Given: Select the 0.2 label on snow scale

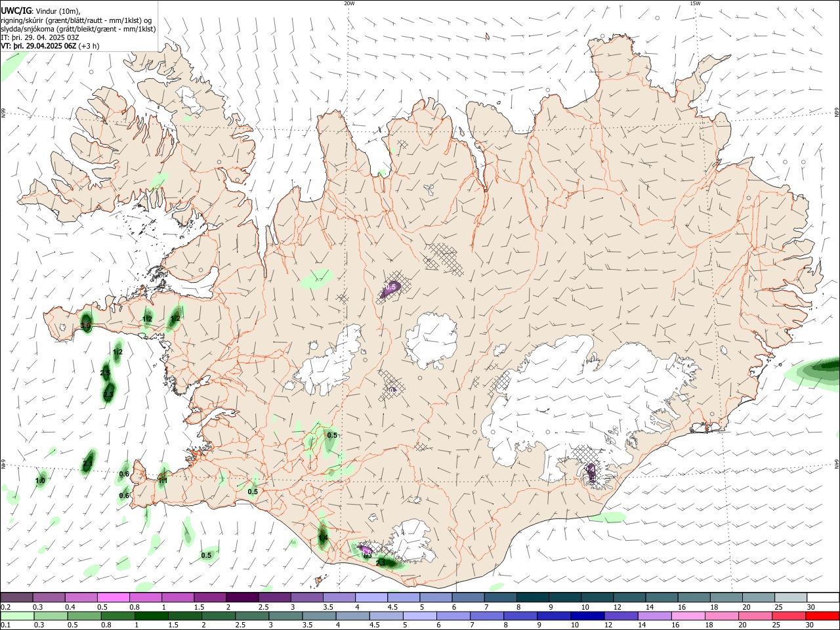Looking at the screenshot, I should pyautogui.click(x=5, y=607).
